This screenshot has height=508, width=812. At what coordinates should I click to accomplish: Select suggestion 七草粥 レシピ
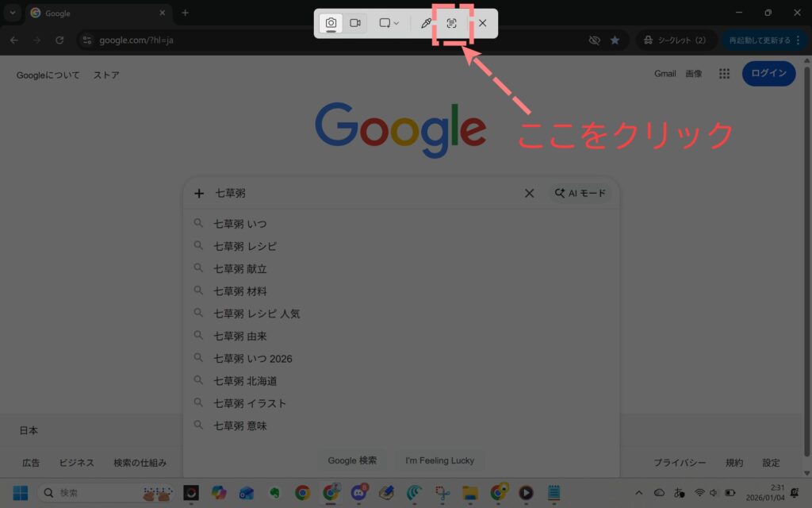[246, 246]
